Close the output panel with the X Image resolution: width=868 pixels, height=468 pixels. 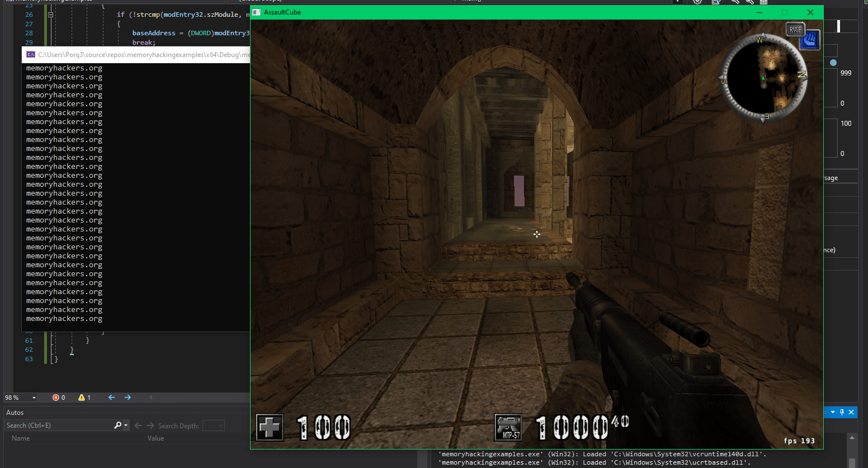coord(851,412)
